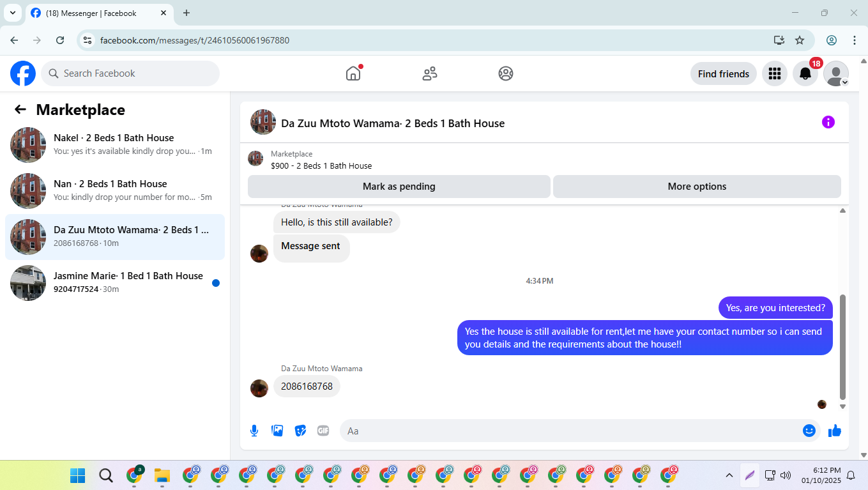Click the 2086168768 message bubble
Screen dimensions: 868x490
[307, 386]
